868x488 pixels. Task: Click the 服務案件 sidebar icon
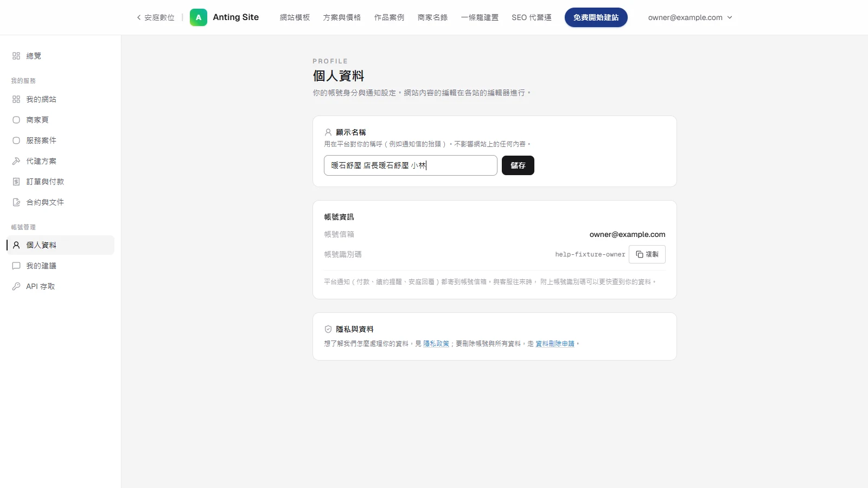tap(16, 140)
